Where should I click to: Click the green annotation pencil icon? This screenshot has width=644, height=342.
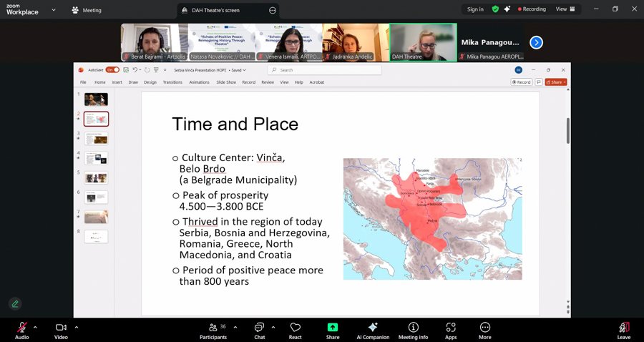tap(15, 303)
